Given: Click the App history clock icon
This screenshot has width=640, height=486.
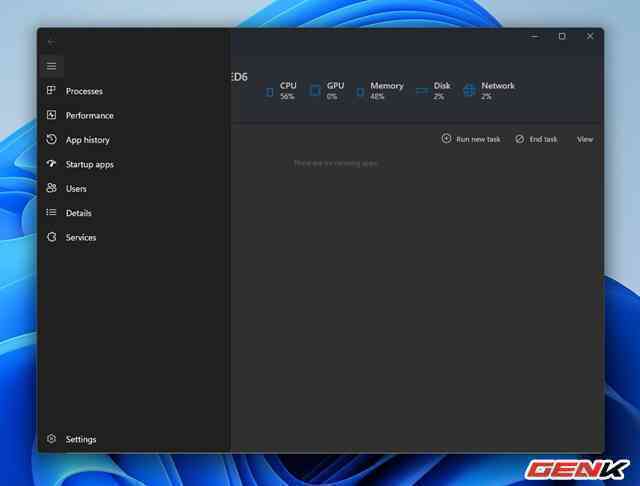Looking at the screenshot, I should pos(51,139).
